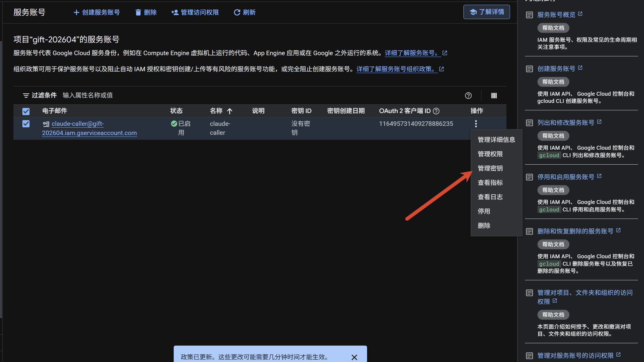The image size is (644, 362).
Task: Click external-link icon after 详细了解服务账号 link
Action: (445, 53)
